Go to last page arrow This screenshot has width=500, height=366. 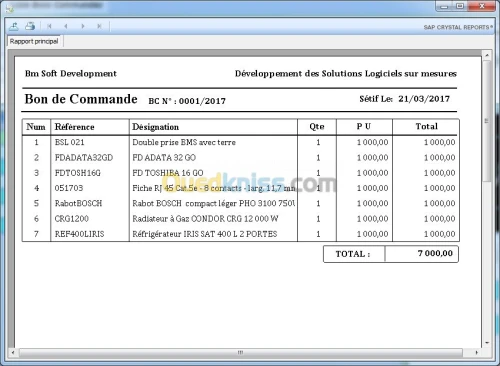(99, 26)
